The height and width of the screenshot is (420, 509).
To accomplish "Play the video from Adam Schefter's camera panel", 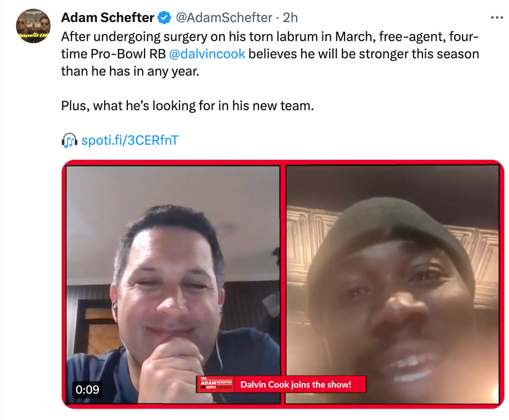I will point(173,285).
